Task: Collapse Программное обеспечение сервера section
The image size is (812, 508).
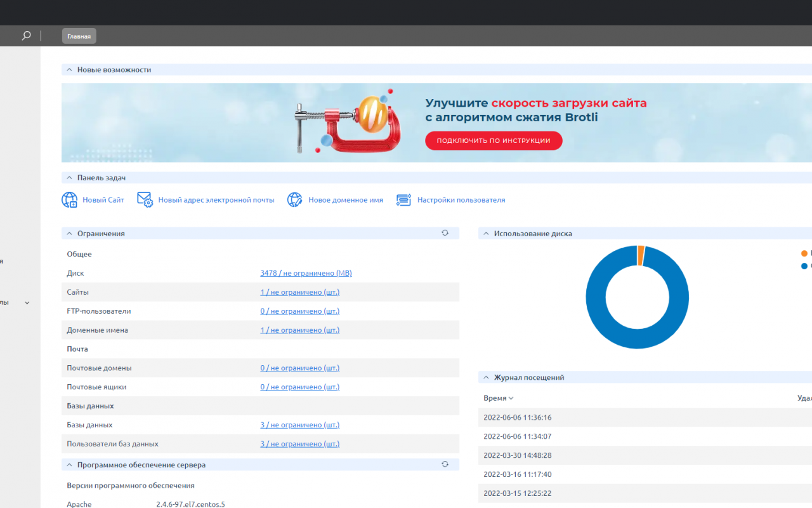Action: [x=69, y=465]
